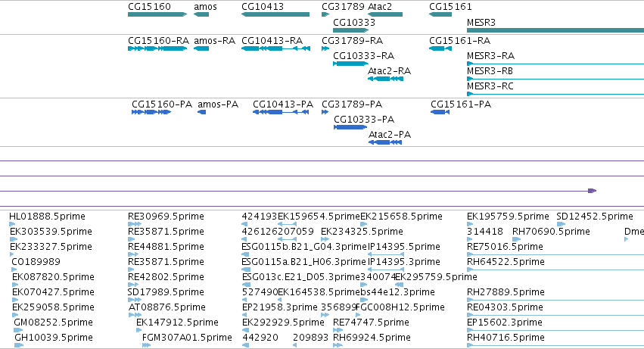This screenshot has height=349, width=644.
Task: Select EST RE42802.5prime
Action: tap(166, 277)
